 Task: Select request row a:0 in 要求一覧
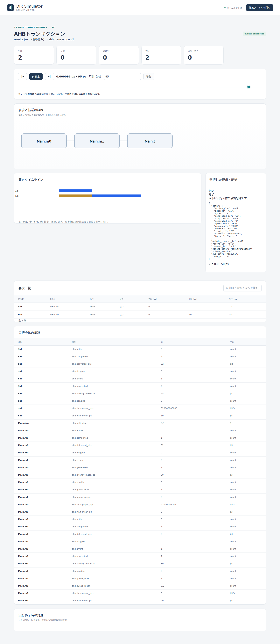[x=140, y=306]
